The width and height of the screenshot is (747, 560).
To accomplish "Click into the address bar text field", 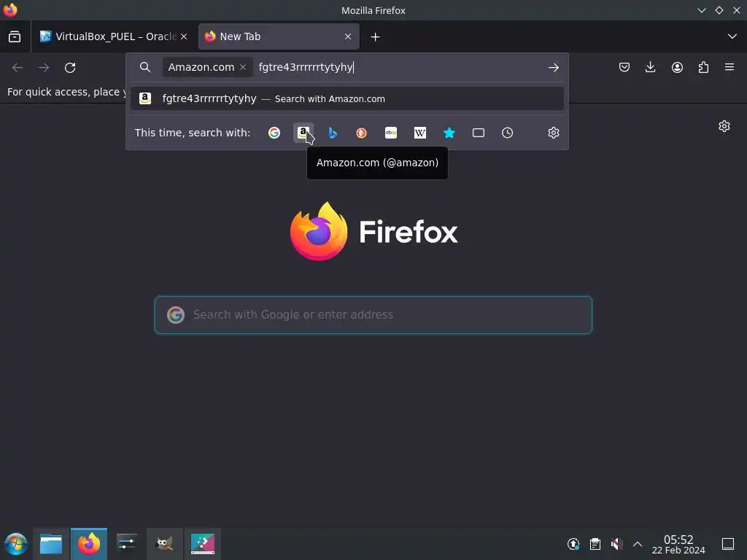I will coord(400,67).
